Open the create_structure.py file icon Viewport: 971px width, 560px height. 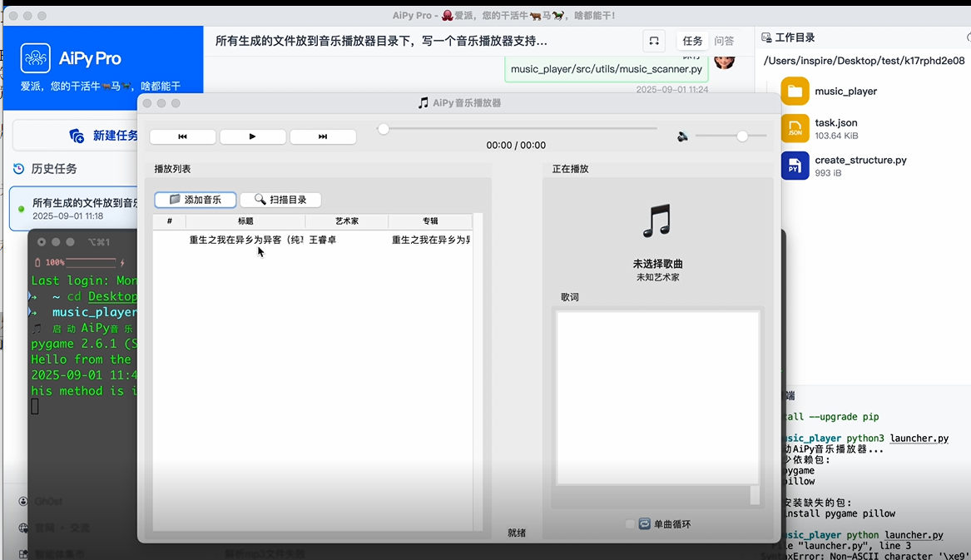(x=795, y=166)
